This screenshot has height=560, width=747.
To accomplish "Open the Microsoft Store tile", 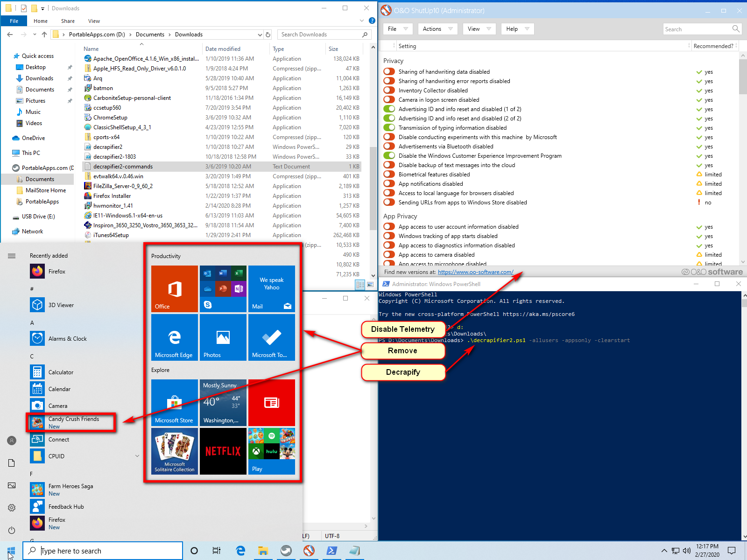I will point(175,403).
